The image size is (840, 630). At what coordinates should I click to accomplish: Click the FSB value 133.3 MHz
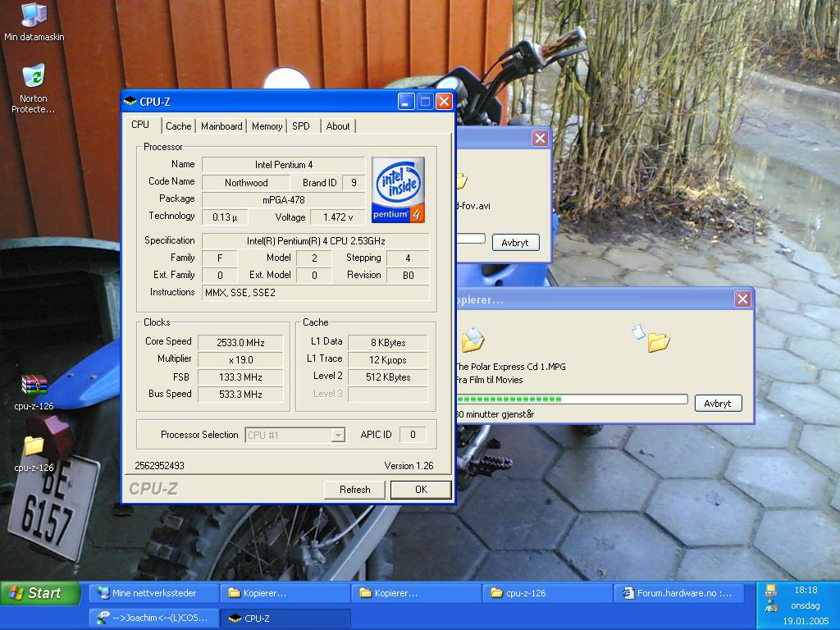[x=240, y=377]
